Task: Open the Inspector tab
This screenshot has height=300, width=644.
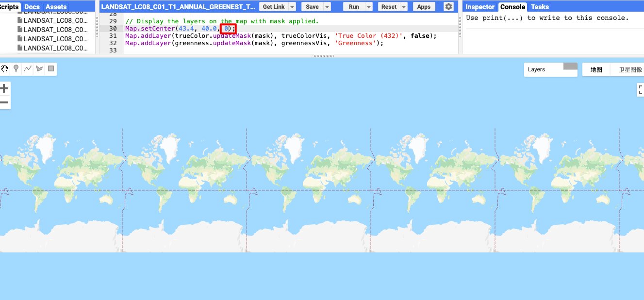Action: [480, 7]
